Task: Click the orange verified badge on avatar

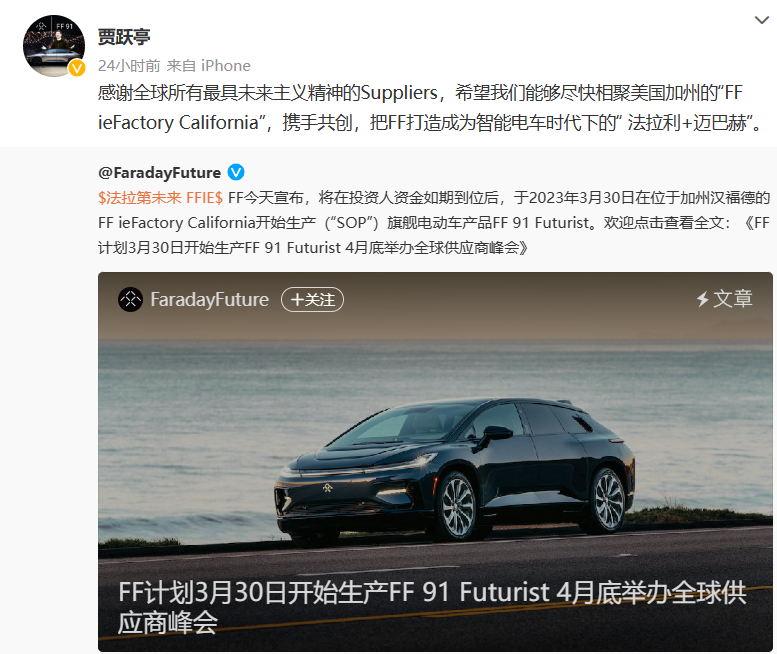Action: coord(77,68)
